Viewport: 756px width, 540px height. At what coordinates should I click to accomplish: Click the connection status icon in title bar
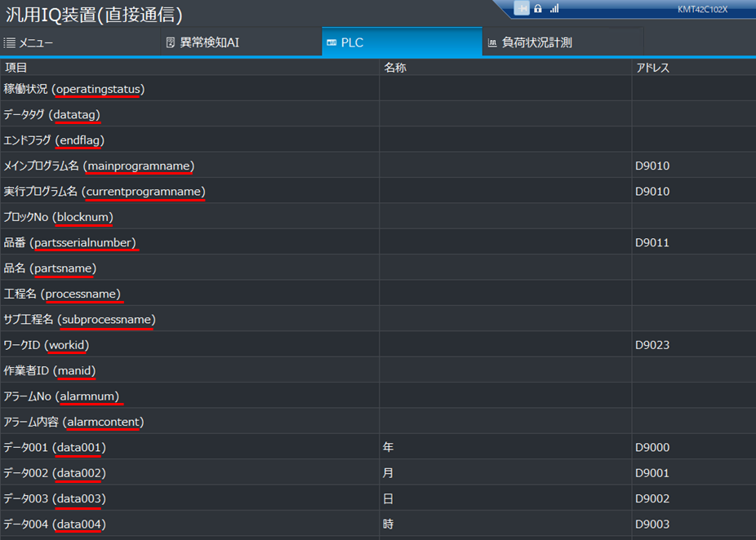[521, 8]
